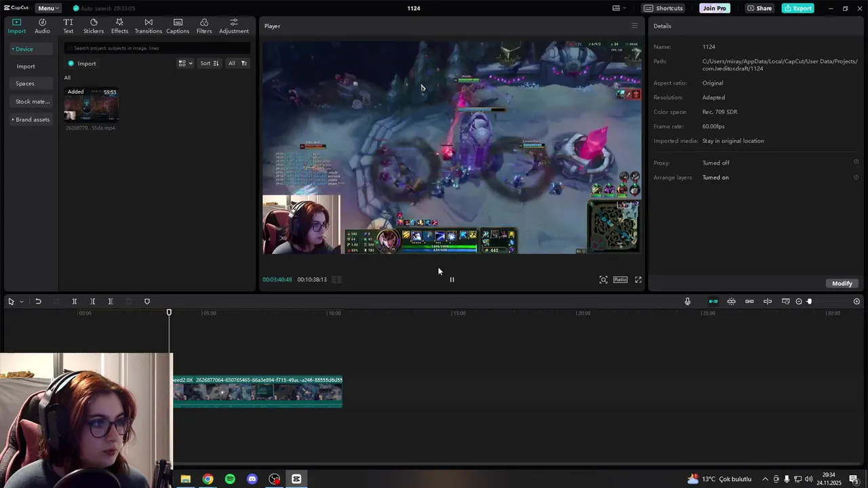Open the Ratio selector
The image size is (868, 488).
[x=620, y=280]
